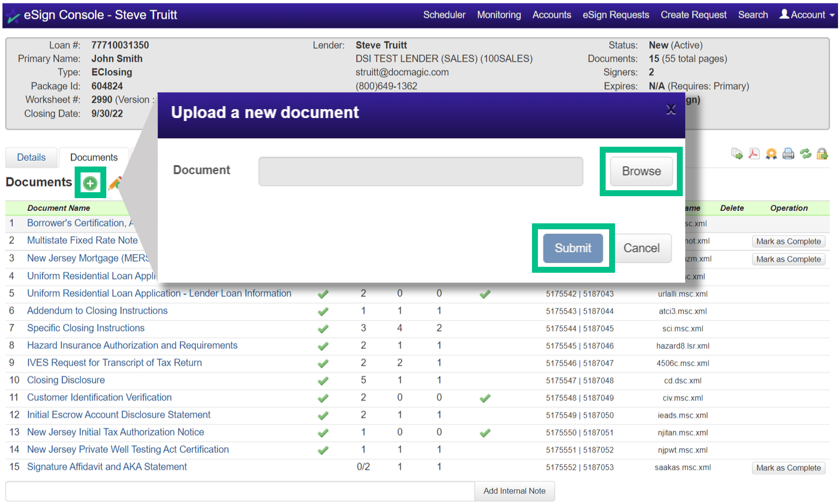Click Add Internal Note button

[x=514, y=491]
